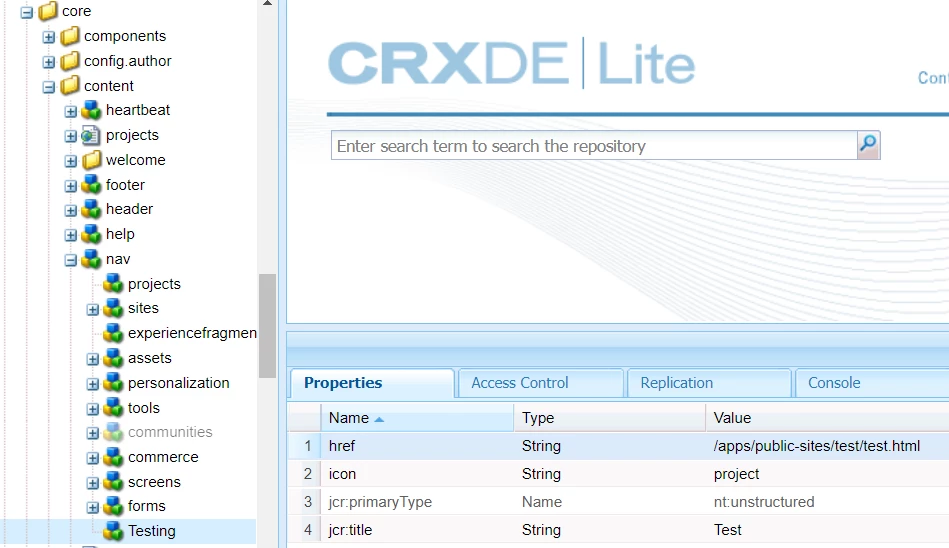This screenshot has height=548, width=949.
Task: Expand the projects node under content
Action: (x=70, y=136)
